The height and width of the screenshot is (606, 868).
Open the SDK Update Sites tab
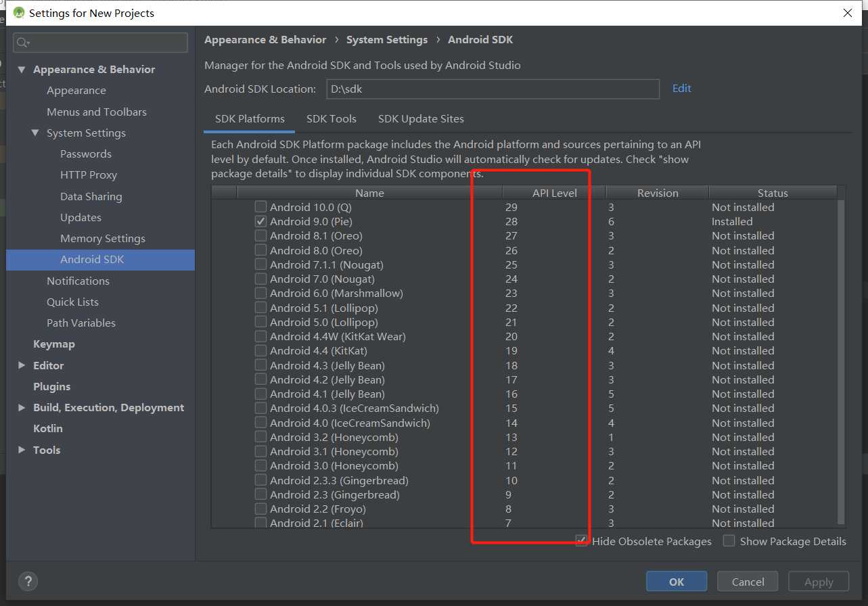(x=421, y=118)
